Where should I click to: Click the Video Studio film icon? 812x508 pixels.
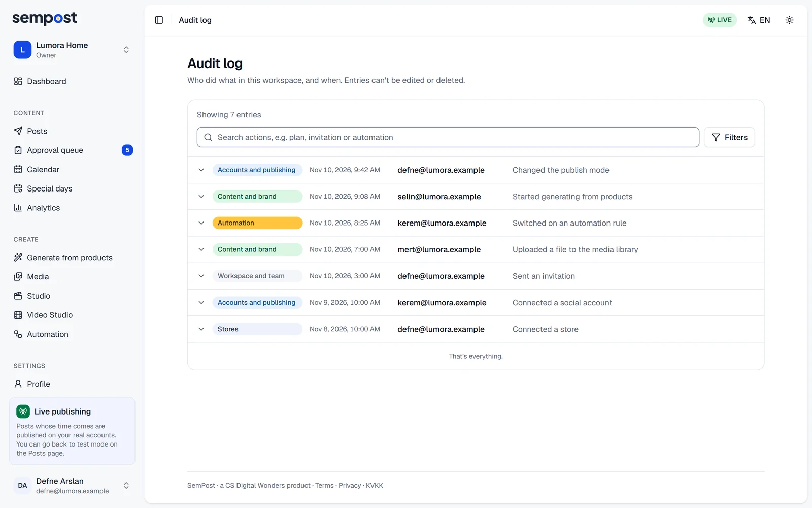click(x=18, y=315)
